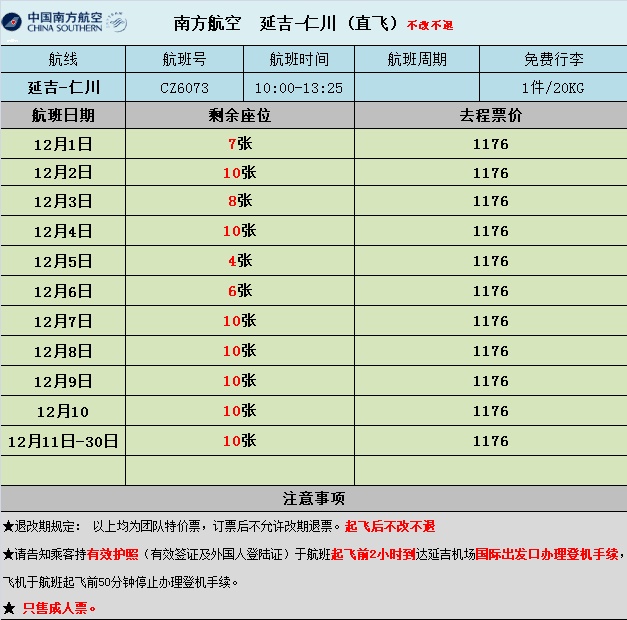The image size is (627, 620).
Task: Select the 12月1日 date cell
Action: tap(63, 144)
